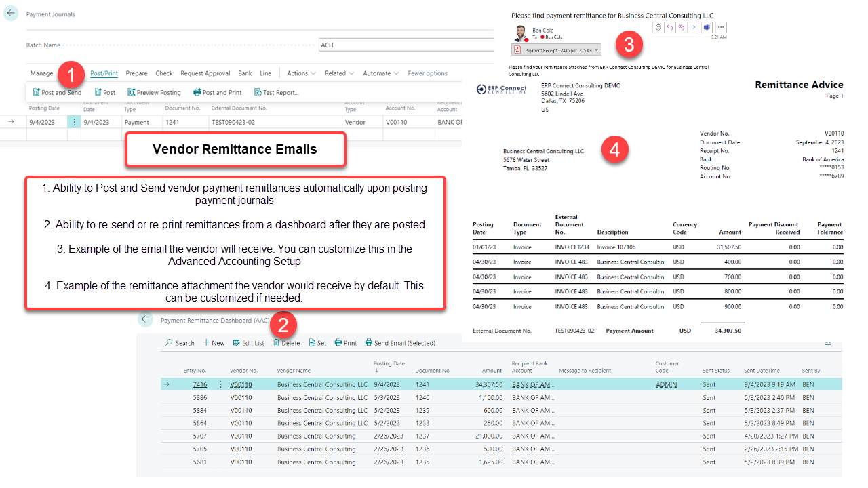This screenshot has width=868, height=488.
Task: Add a New dashboard entry
Action: [x=214, y=343]
